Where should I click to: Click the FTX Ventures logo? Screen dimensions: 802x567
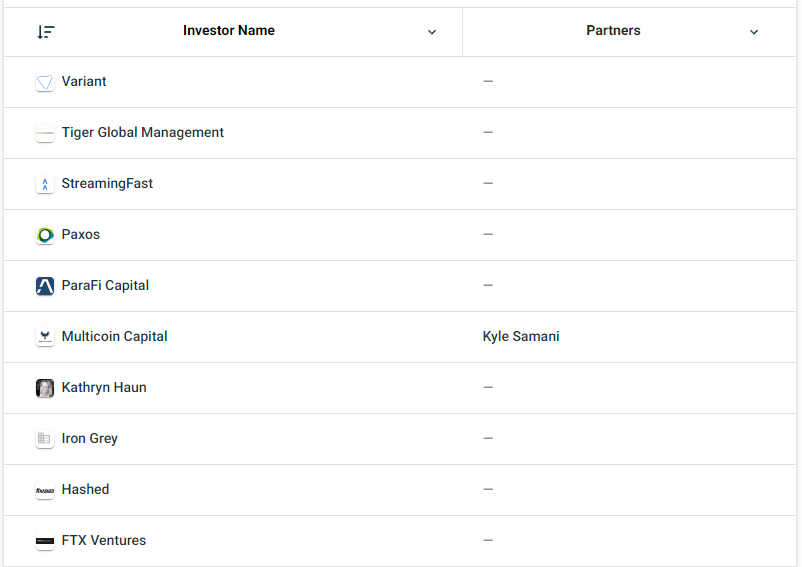tap(45, 541)
